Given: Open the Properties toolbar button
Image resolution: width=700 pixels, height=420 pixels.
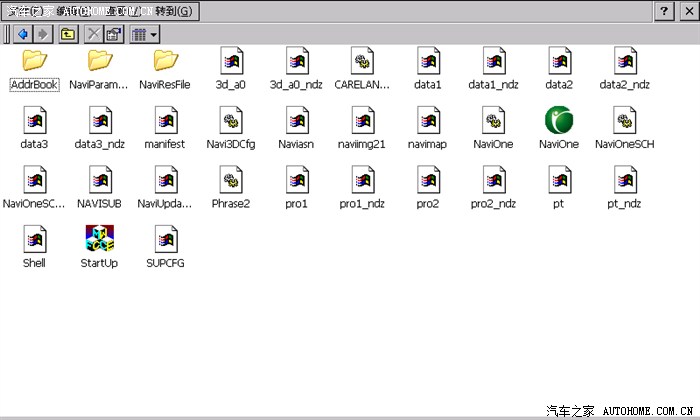Looking at the screenshot, I should (x=113, y=34).
